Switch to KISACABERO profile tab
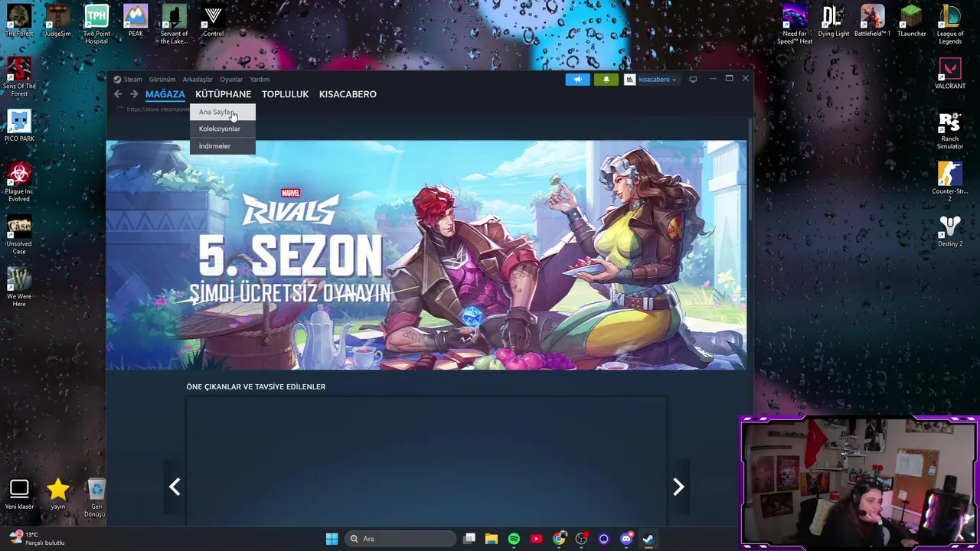 pos(348,94)
